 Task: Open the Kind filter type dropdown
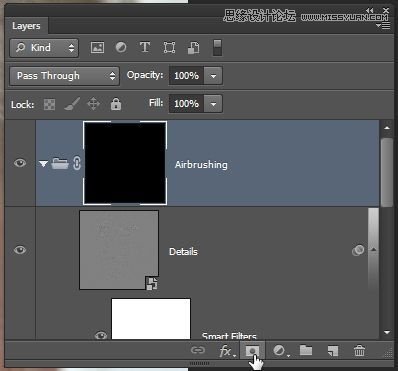point(44,48)
